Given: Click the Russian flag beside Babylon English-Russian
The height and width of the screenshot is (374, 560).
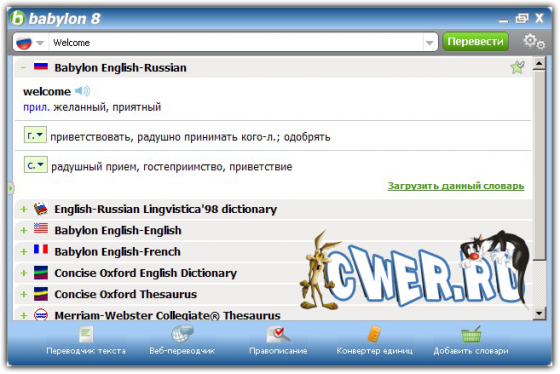Looking at the screenshot, I should point(41,67).
